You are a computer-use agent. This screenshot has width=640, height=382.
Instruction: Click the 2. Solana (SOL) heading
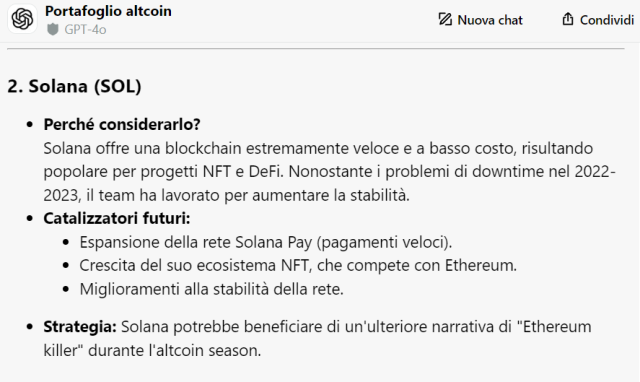pos(74,86)
